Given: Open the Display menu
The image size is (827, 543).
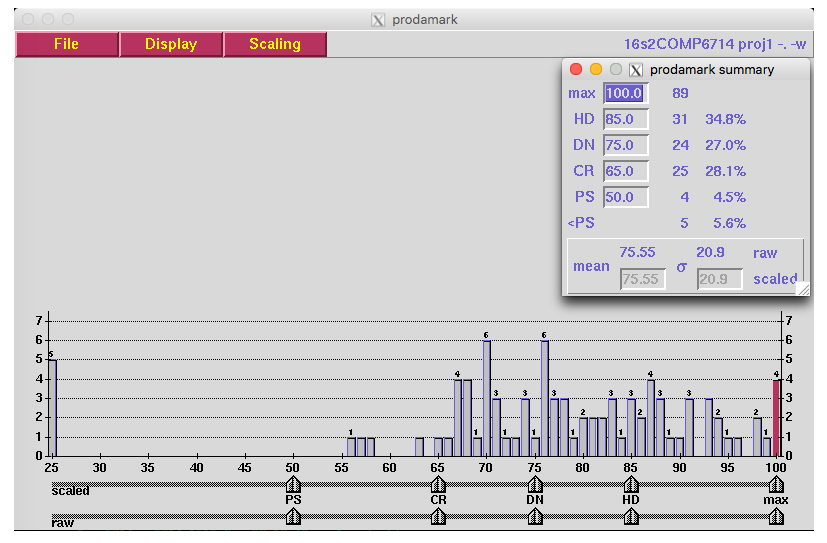Looking at the screenshot, I should [x=171, y=44].
